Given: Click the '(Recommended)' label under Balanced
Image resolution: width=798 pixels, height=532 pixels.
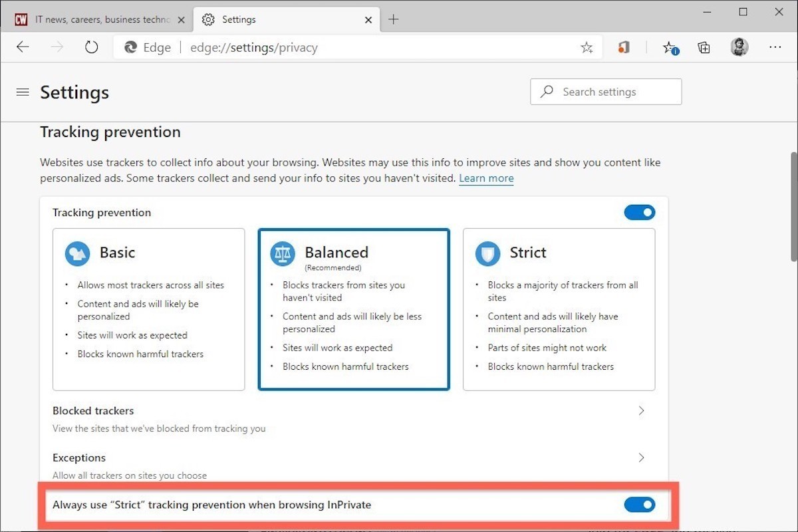Looking at the screenshot, I should click(x=333, y=268).
